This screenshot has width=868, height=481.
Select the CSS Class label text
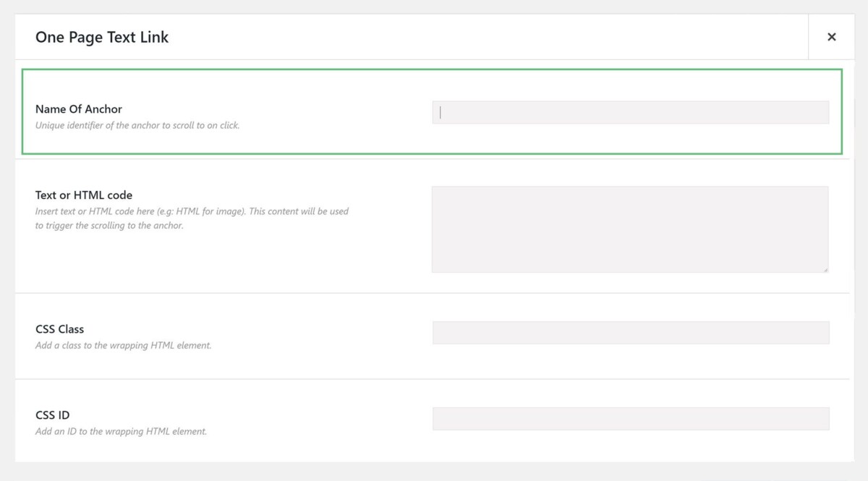click(x=59, y=329)
